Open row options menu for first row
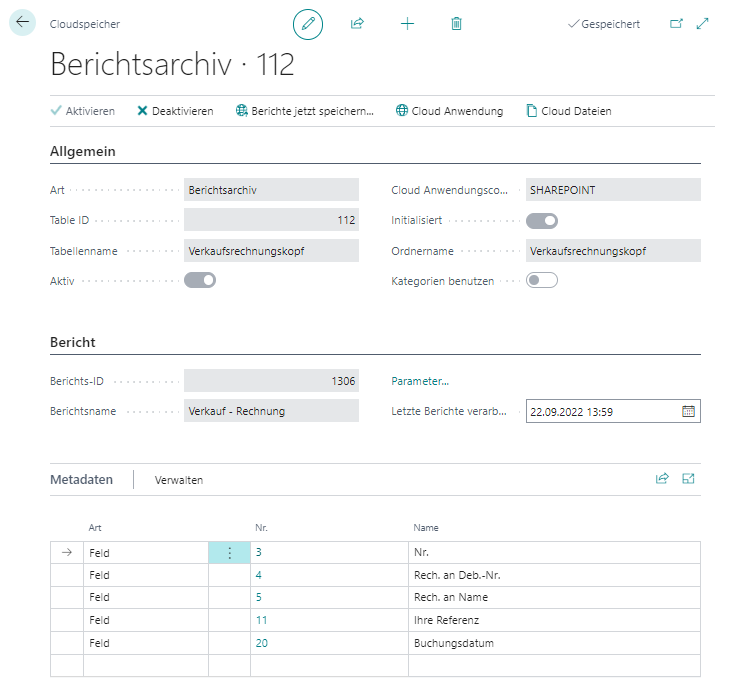Image resolution: width=753 pixels, height=678 pixels. [x=229, y=553]
